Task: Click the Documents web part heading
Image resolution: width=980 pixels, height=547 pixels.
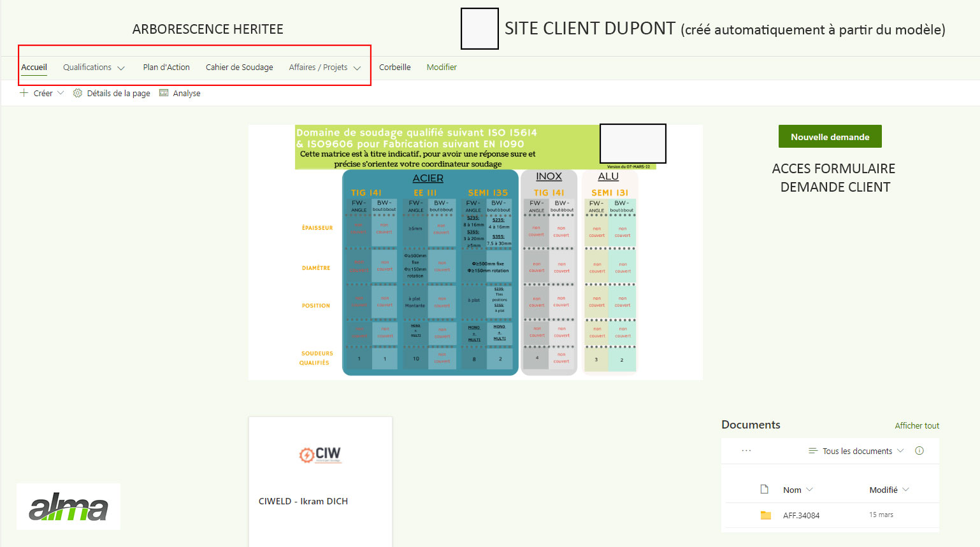Action: pyautogui.click(x=751, y=425)
